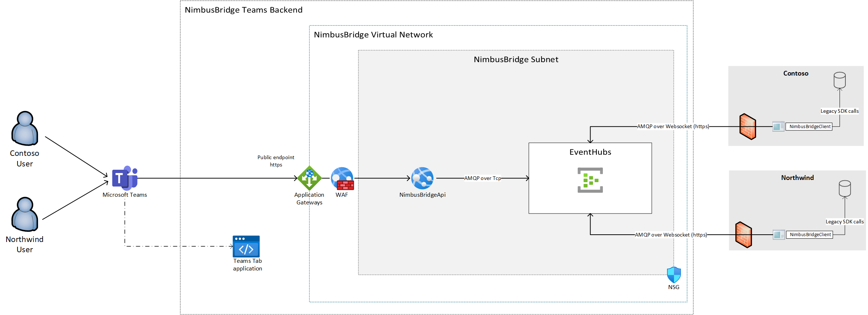Click the Public endpoint https label
The image size is (868, 315).
click(276, 161)
